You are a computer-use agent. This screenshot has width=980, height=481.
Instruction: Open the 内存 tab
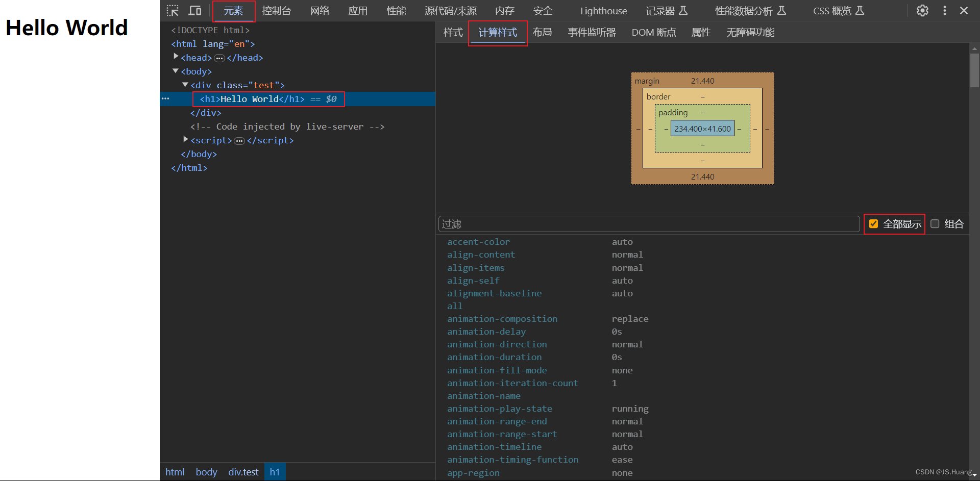tap(505, 11)
